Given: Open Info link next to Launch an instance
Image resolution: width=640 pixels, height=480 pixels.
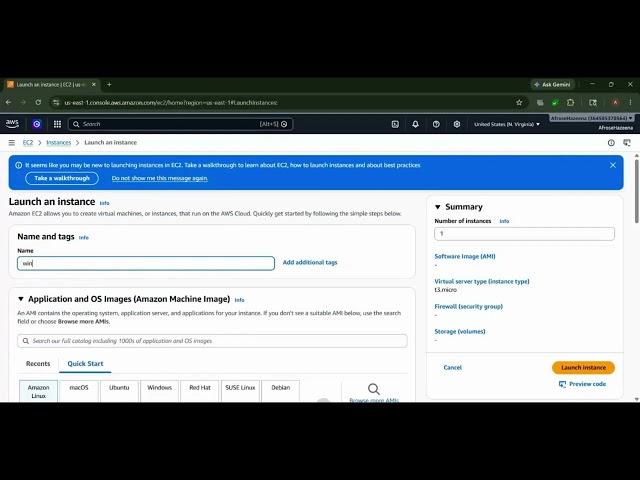Looking at the screenshot, I should 104,203.
